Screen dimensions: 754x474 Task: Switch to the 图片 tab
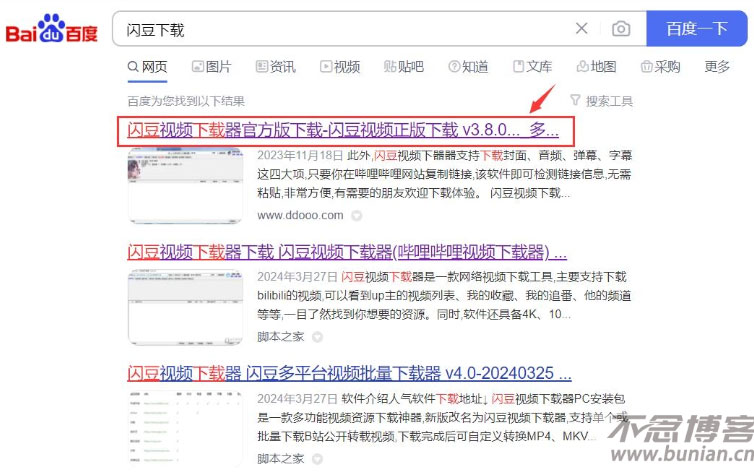point(212,66)
